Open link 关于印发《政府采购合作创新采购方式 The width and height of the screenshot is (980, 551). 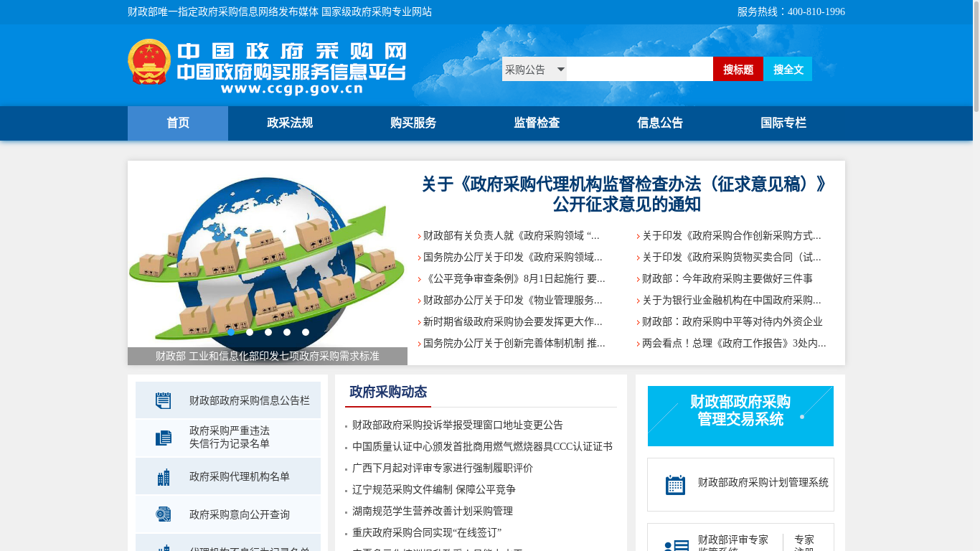click(731, 235)
